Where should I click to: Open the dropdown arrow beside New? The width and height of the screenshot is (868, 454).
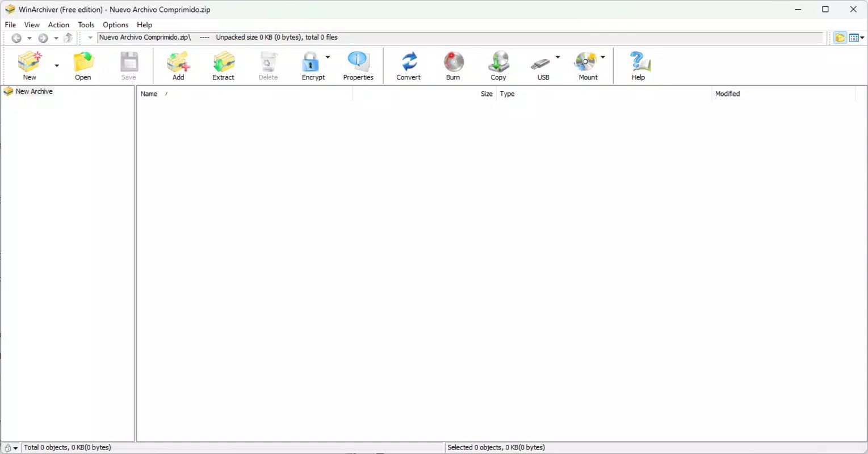click(57, 66)
